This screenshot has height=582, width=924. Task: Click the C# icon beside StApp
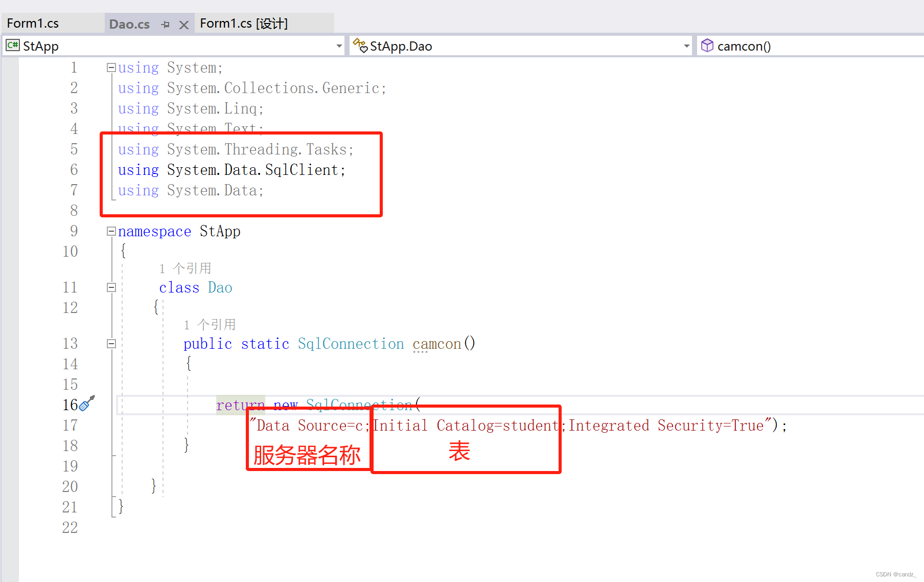click(x=12, y=46)
